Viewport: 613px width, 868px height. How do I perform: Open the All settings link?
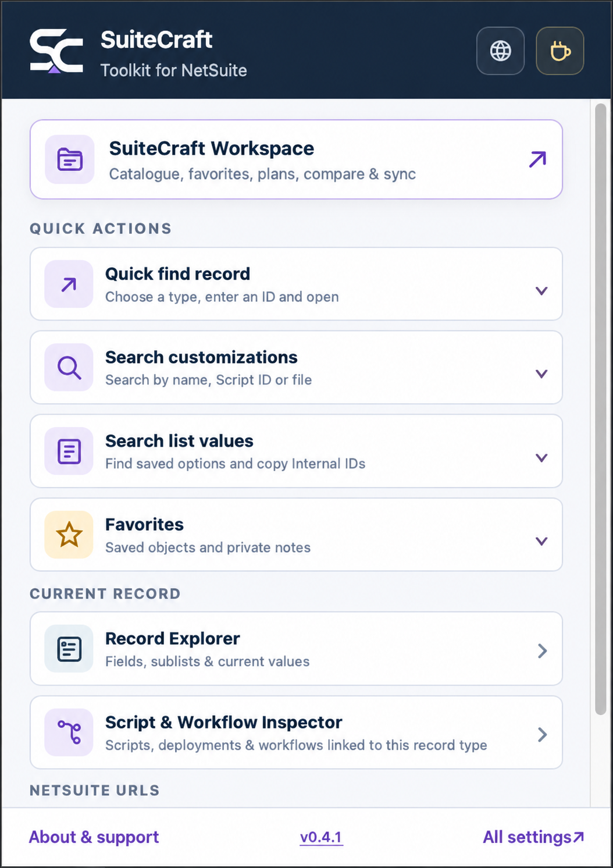click(x=533, y=837)
